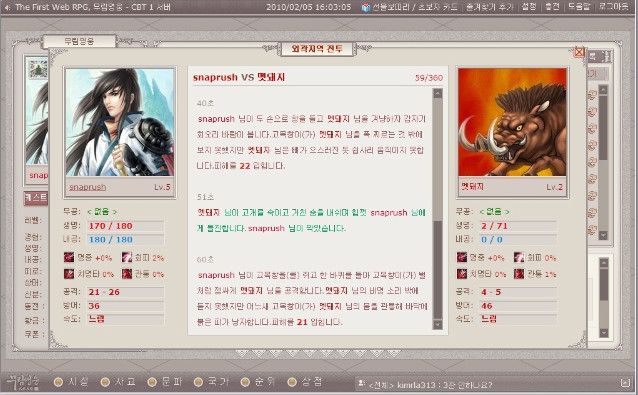Open the gift box icon (선물보따리)

pyautogui.click(x=366, y=7)
